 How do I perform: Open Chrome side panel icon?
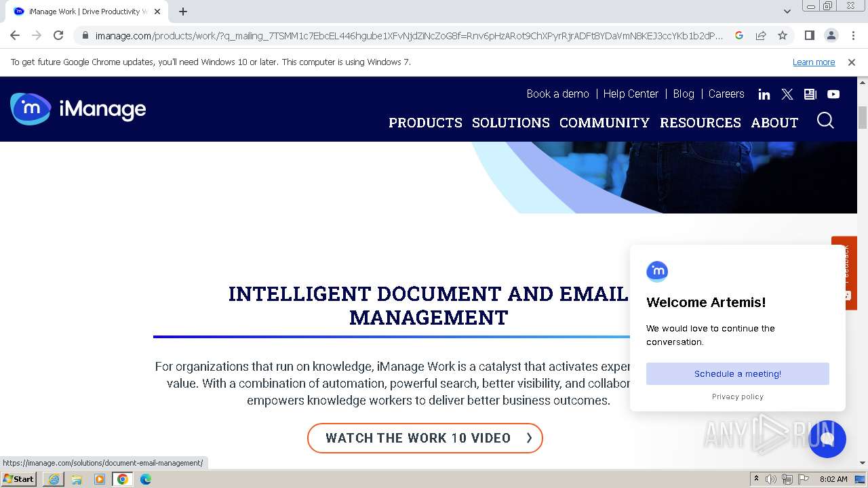click(809, 35)
